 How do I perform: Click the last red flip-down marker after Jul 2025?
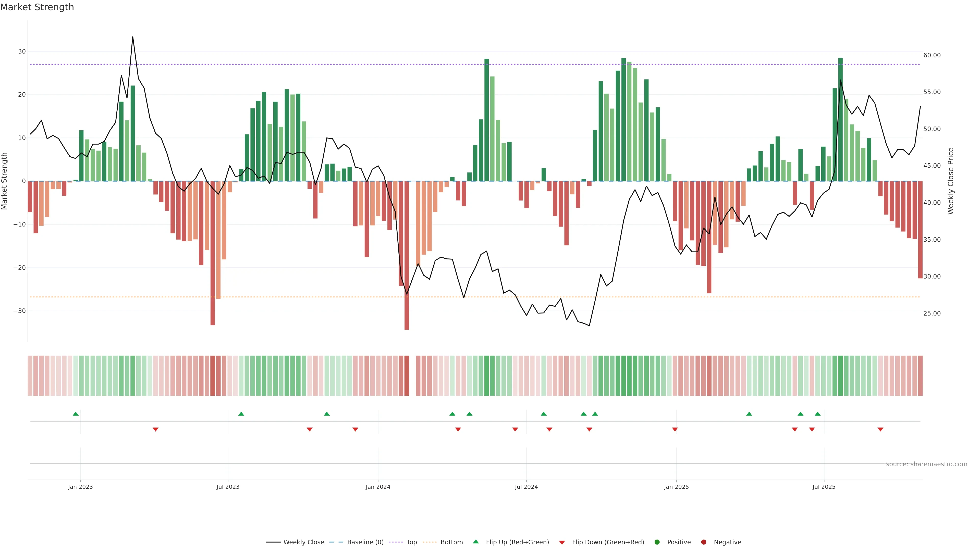tap(880, 429)
